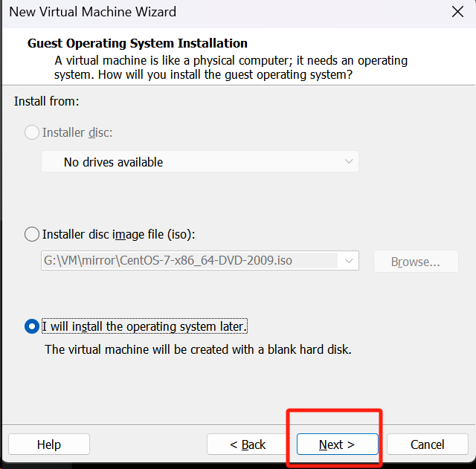Select Installer disc image file (iso) option
The height and width of the screenshot is (469, 476).
pyautogui.click(x=32, y=234)
